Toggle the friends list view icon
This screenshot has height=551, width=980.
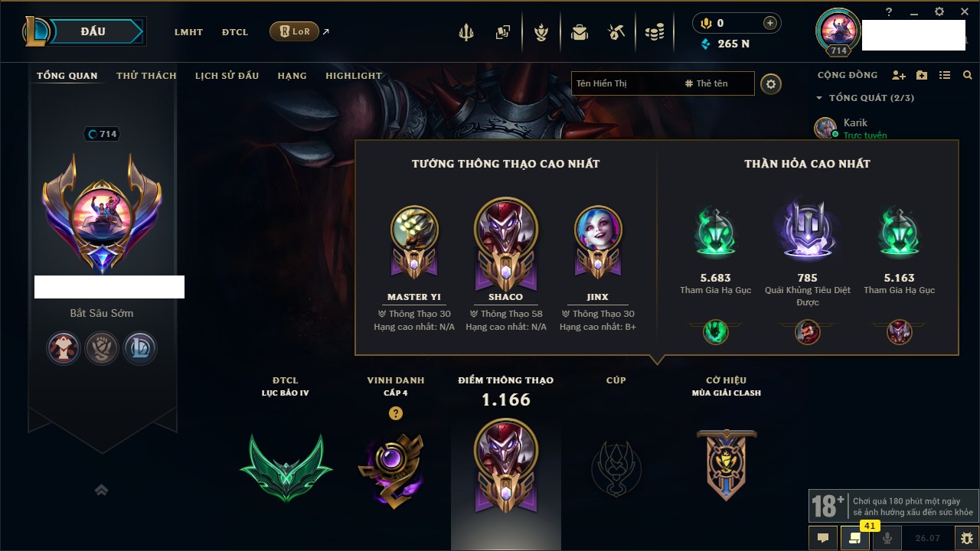[945, 75]
